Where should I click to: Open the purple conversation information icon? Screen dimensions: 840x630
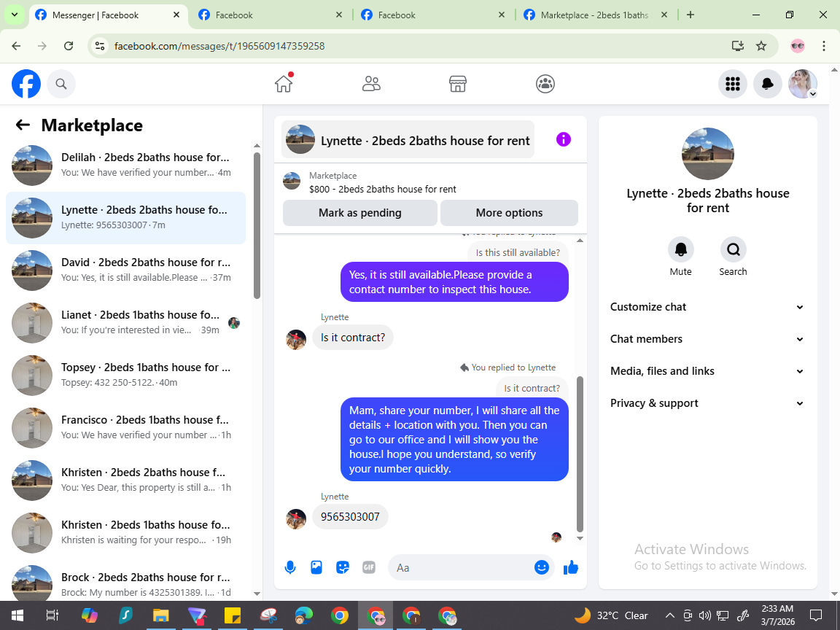(x=563, y=140)
